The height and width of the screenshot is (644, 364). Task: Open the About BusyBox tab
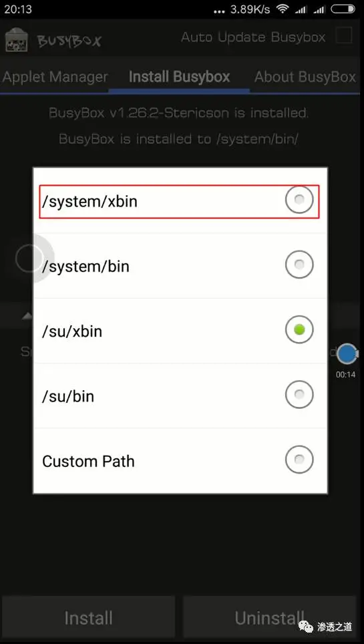[x=305, y=77]
